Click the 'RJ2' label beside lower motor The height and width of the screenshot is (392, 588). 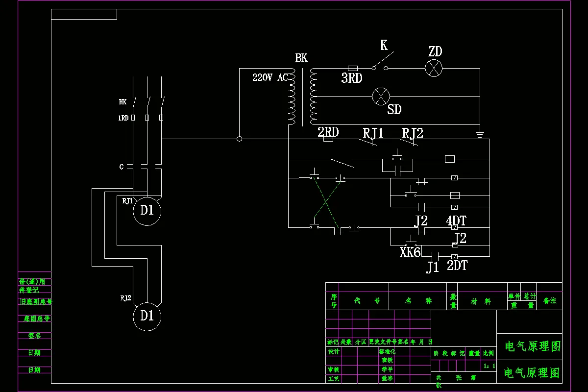(126, 298)
